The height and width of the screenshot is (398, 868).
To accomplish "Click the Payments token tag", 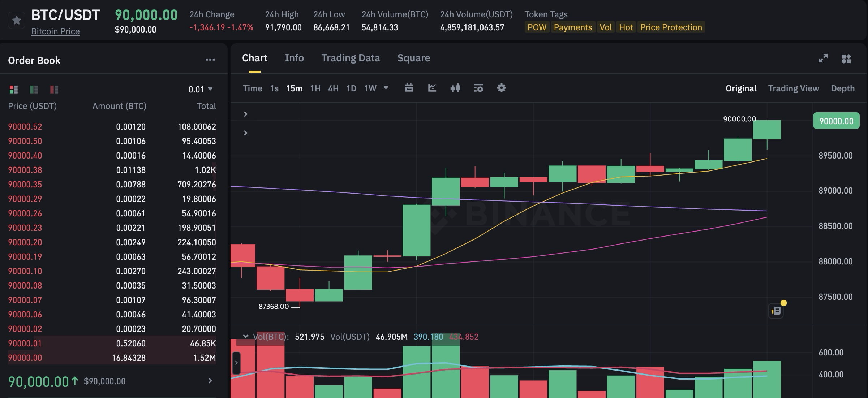I will [573, 27].
